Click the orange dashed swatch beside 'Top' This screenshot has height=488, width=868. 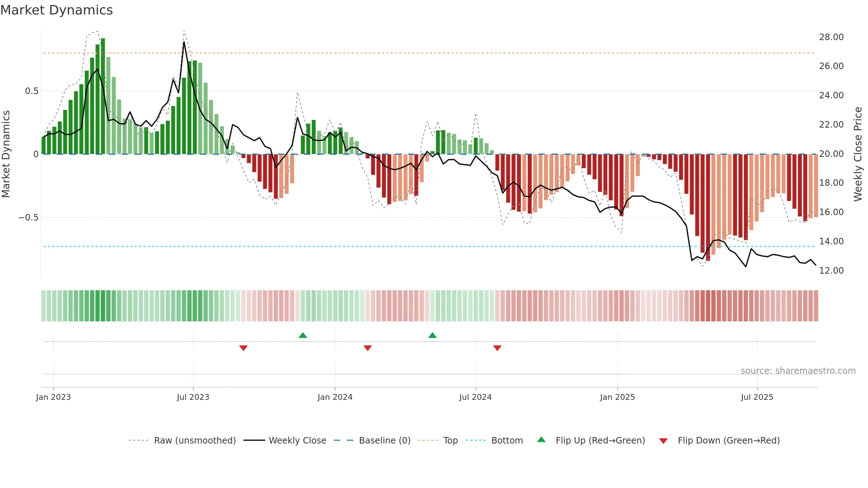tap(428, 440)
